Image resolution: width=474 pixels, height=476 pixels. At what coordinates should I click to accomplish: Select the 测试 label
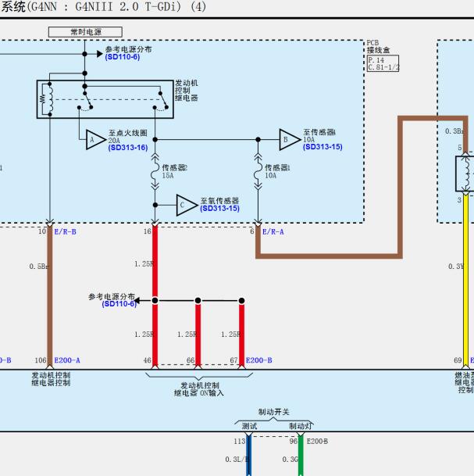(249, 426)
